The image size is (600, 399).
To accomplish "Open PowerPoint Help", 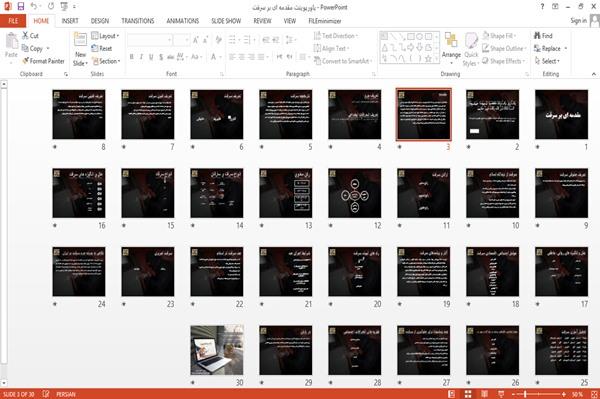I will pos(542,7).
